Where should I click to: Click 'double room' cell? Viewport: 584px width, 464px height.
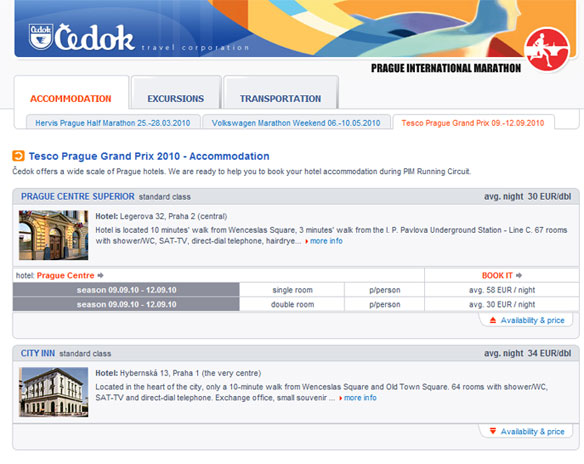point(292,305)
